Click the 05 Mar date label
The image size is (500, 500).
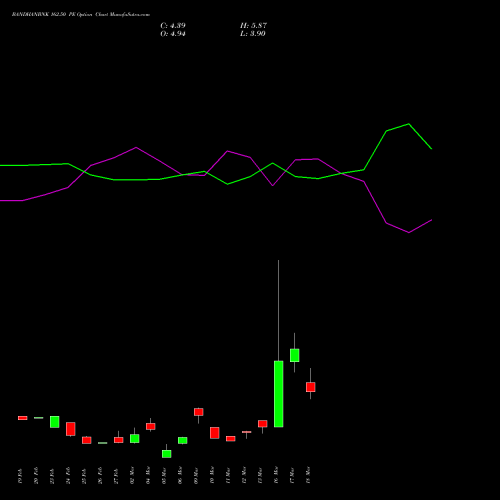tap(164, 475)
